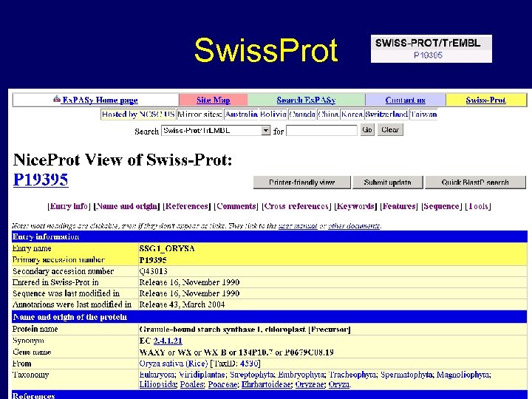Screen dimensions: 532x399
Task: Jump to Cross references section
Action: pos(296,206)
